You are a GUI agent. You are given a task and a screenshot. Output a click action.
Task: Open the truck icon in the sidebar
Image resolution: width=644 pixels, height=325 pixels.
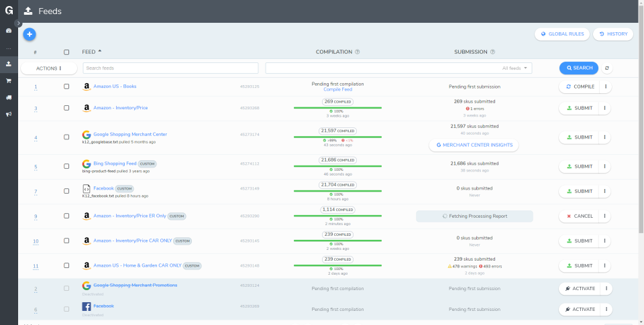tap(9, 98)
